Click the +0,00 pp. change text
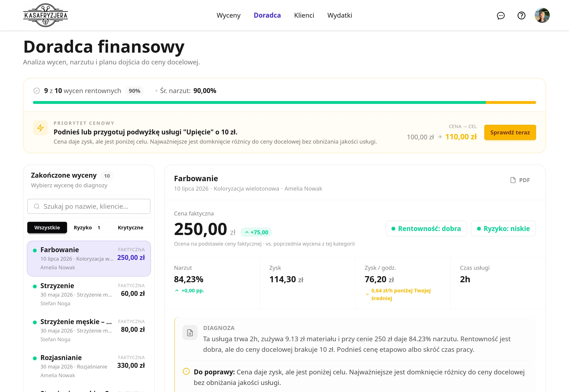Screen dimensions: 569x392 click(193, 290)
